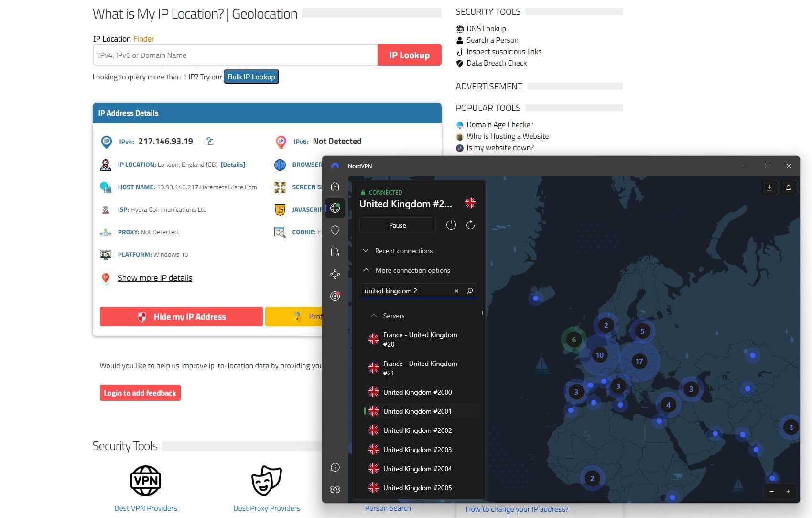
Task: Click the reconnect refresh icon
Action: [x=470, y=225]
